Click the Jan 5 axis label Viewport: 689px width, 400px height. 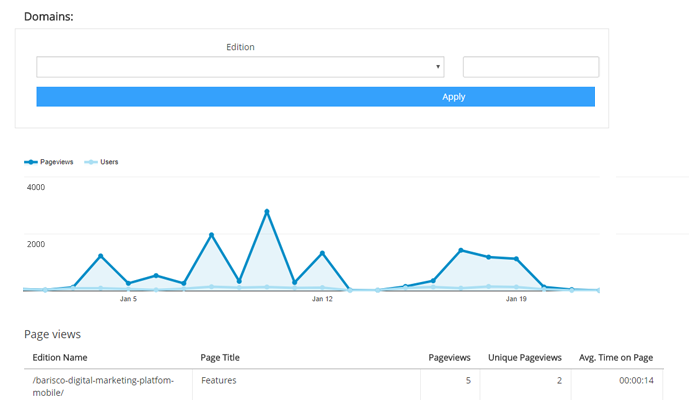128,299
